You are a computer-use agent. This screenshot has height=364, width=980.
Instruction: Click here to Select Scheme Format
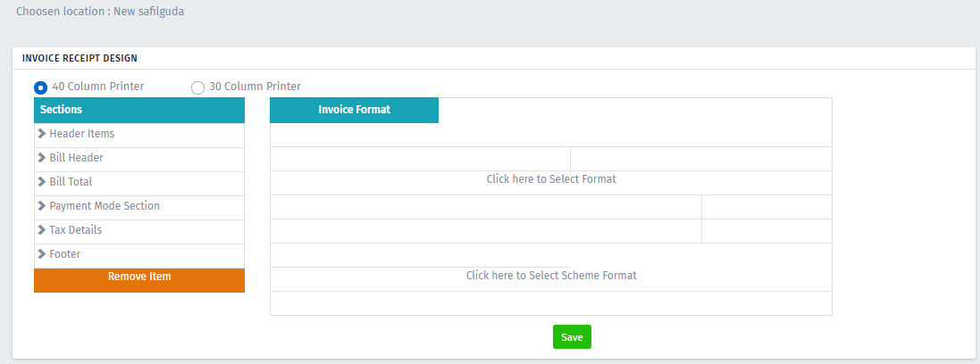(551, 276)
